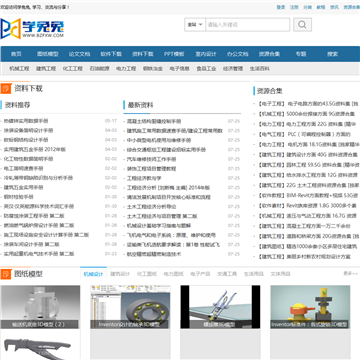The width and height of the screenshot is (360, 360).
Task: Open the 实用建筑五金手册 2012年版 link
Action: 35,149
